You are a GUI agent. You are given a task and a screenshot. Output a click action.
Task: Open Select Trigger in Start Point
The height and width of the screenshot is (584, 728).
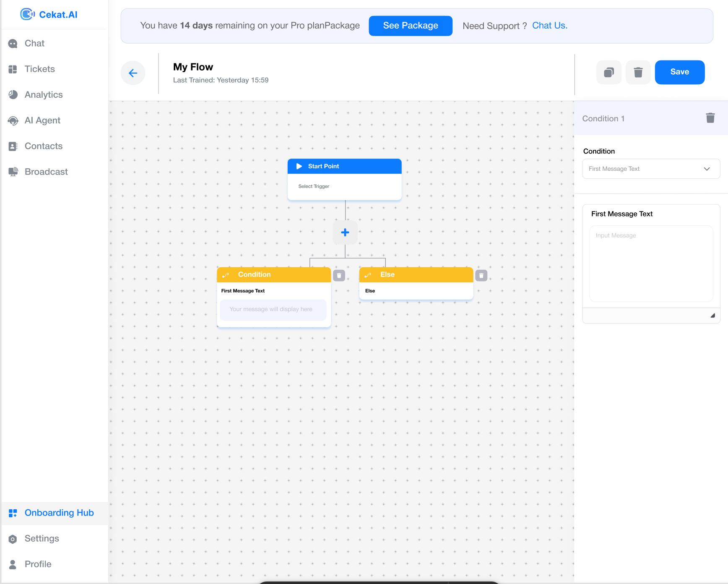pos(314,186)
